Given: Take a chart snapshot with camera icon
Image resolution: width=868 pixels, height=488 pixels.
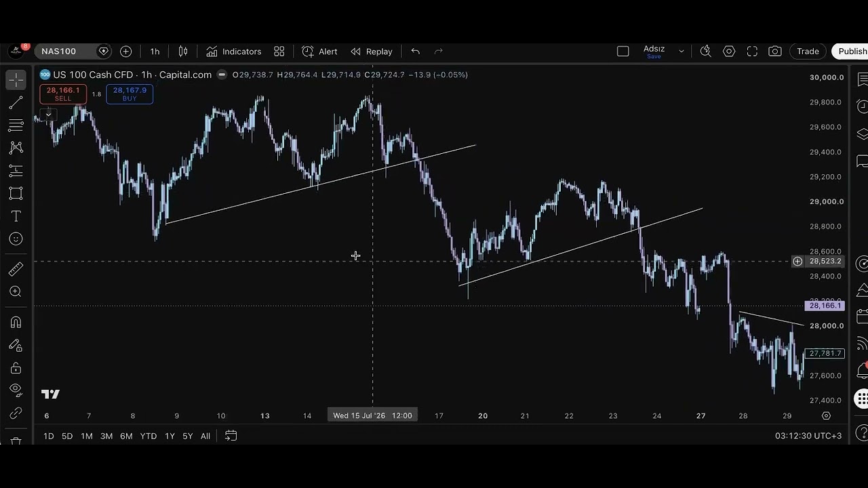Looking at the screenshot, I should click(775, 52).
